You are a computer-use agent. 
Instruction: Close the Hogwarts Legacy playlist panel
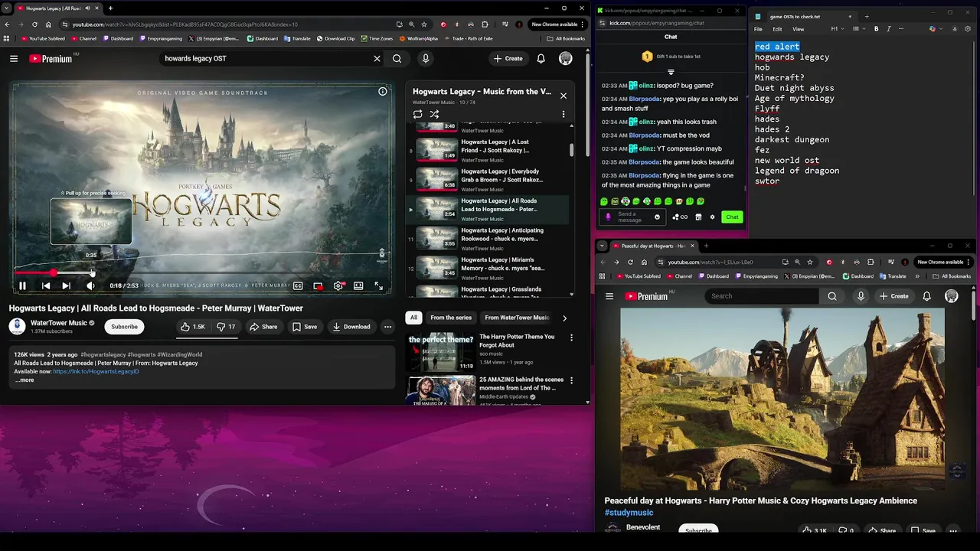click(563, 96)
